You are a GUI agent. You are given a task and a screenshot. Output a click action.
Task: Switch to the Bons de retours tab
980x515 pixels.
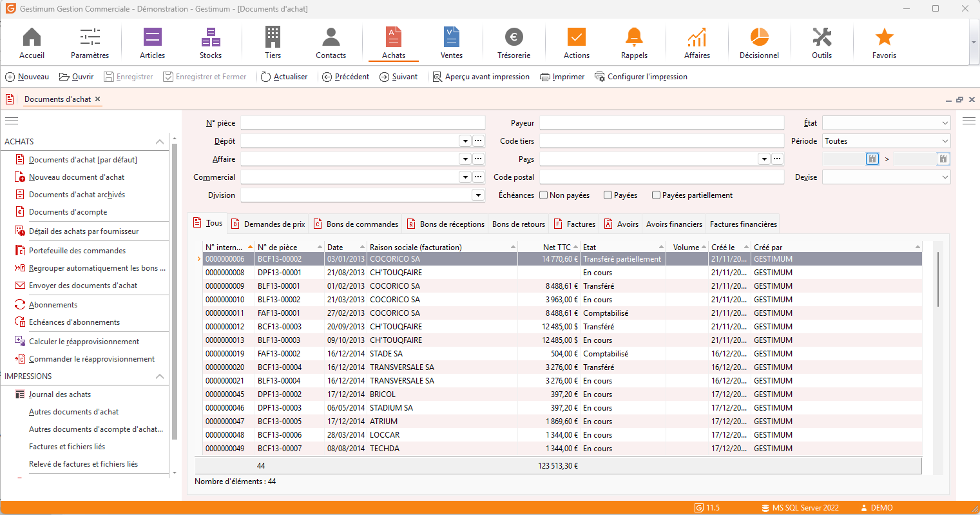pos(519,224)
